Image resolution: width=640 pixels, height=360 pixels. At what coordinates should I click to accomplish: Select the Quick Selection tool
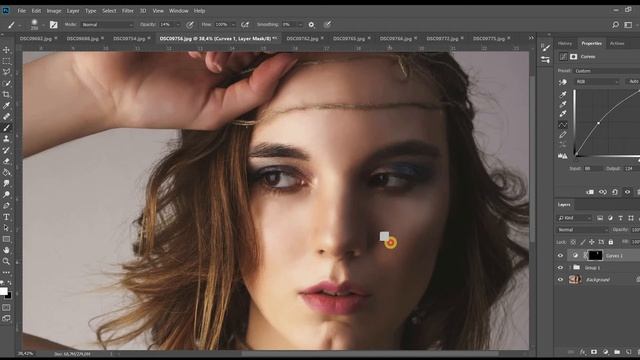pyautogui.click(x=6, y=83)
